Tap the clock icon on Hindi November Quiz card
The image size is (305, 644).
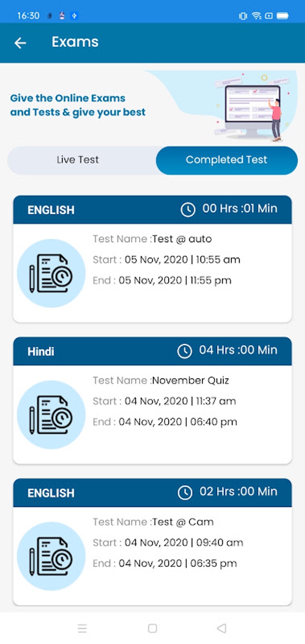coord(185,350)
